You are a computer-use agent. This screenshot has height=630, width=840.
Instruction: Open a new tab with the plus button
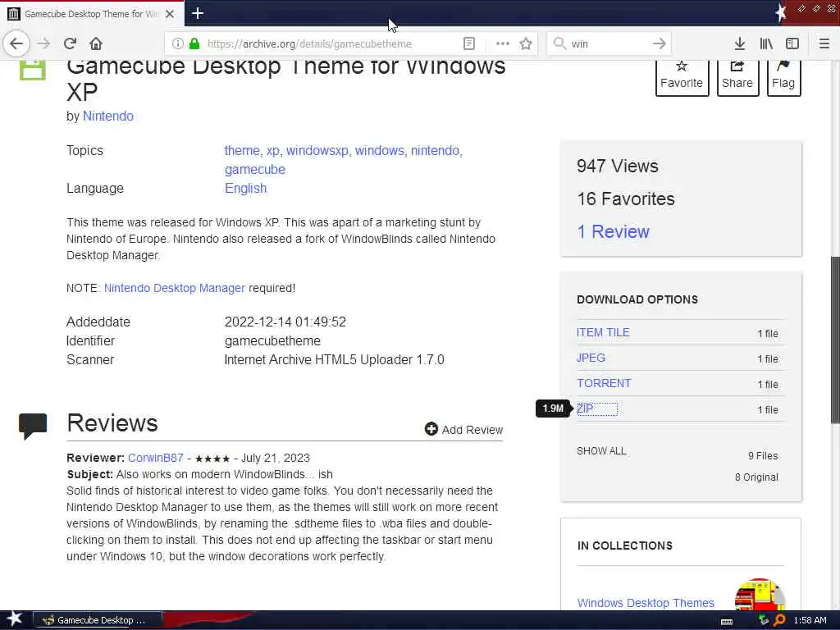coord(198,13)
